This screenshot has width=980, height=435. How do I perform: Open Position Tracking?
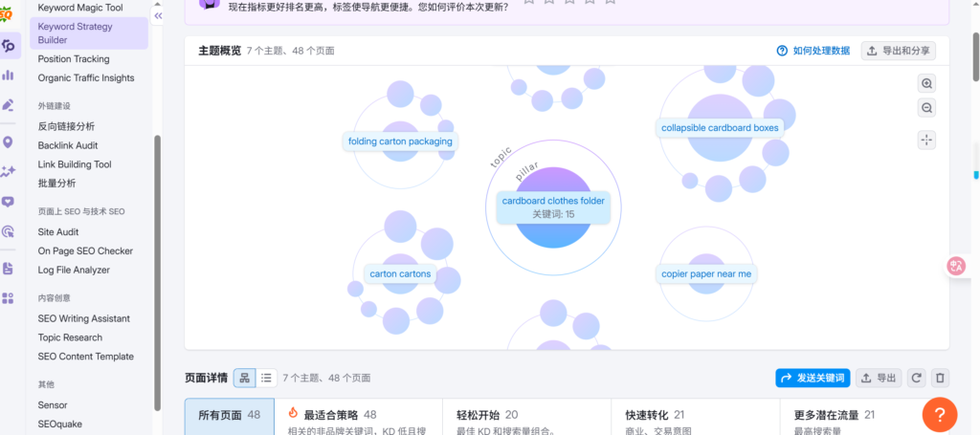[73, 58]
